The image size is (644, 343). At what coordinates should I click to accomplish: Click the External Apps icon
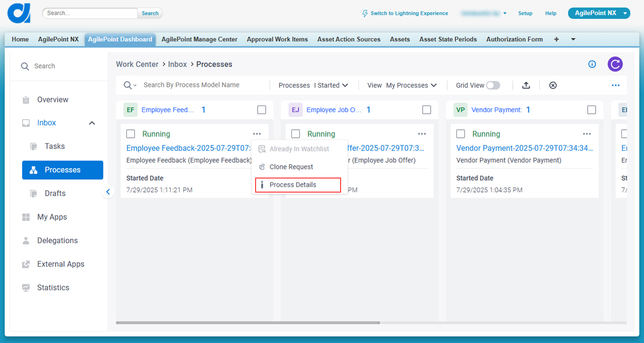click(26, 264)
